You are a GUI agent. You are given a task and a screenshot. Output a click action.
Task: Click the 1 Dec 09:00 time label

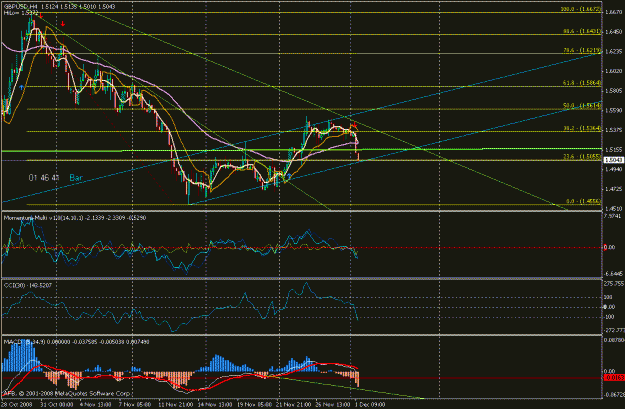[370, 404]
